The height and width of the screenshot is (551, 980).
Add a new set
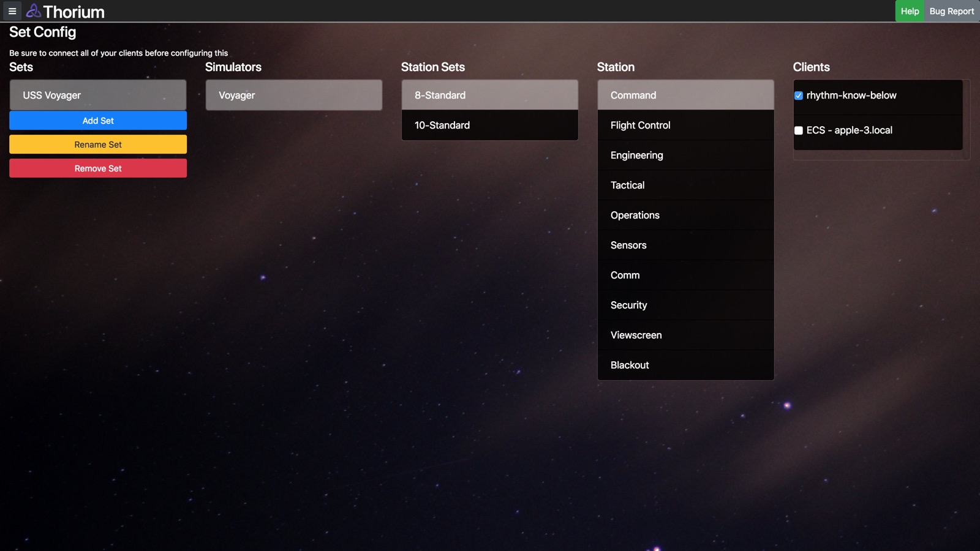coord(98,121)
